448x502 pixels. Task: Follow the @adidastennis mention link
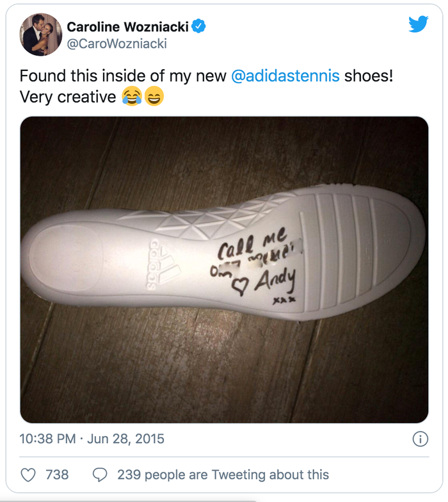[x=285, y=76]
